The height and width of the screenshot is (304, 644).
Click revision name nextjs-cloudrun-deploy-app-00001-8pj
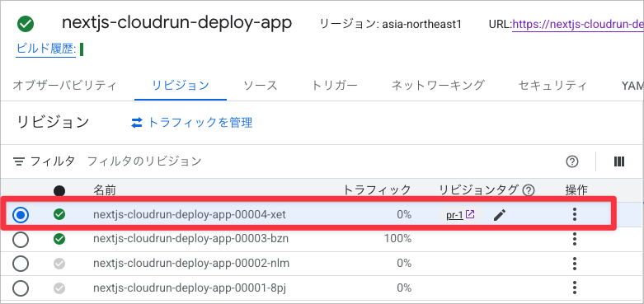tap(190, 288)
